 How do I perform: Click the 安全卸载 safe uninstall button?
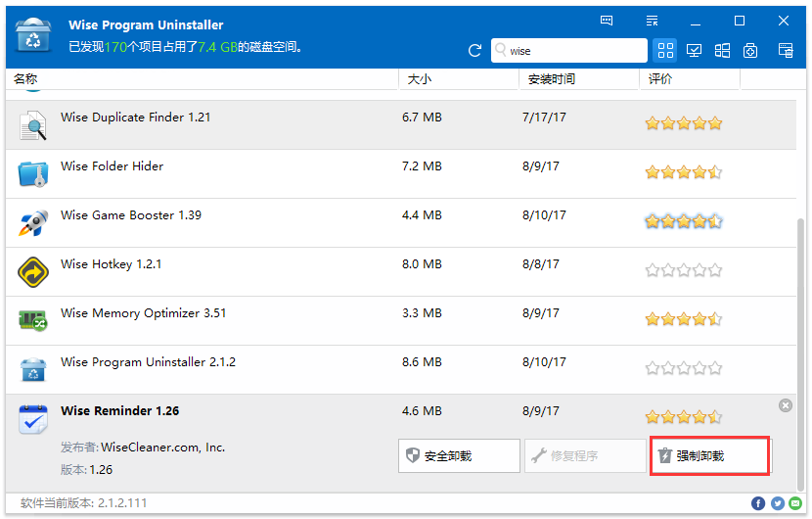coord(459,456)
